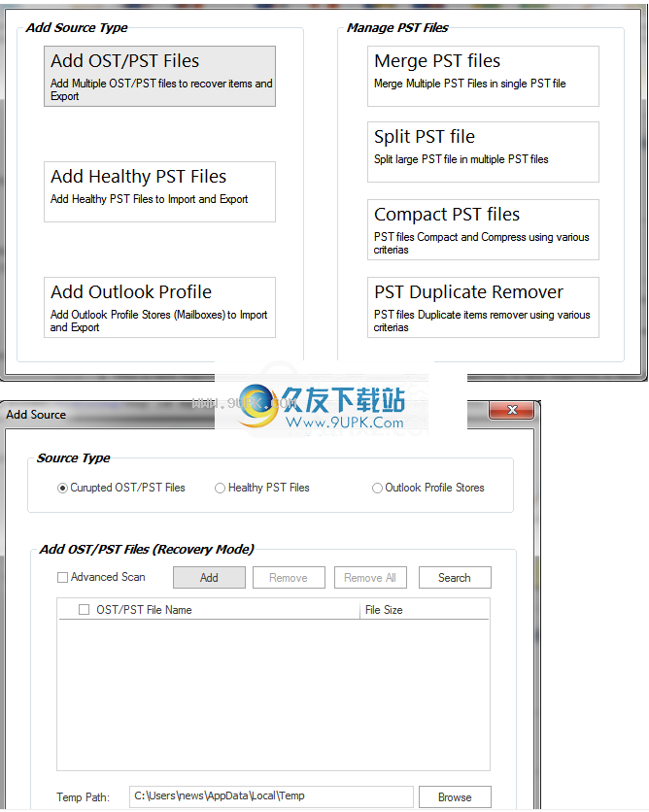Open the Add OST/PST Files option
The width and height of the screenshot is (649, 812).
pos(159,77)
